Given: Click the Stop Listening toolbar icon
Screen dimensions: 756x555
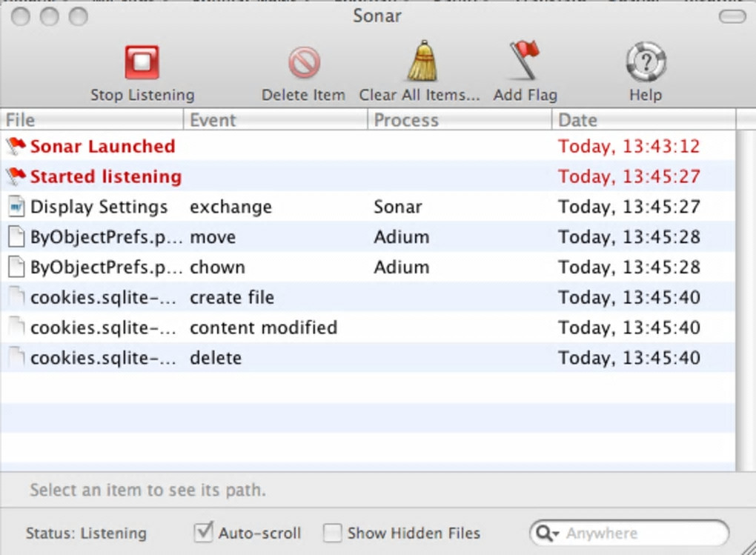Looking at the screenshot, I should [x=142, y=63].
